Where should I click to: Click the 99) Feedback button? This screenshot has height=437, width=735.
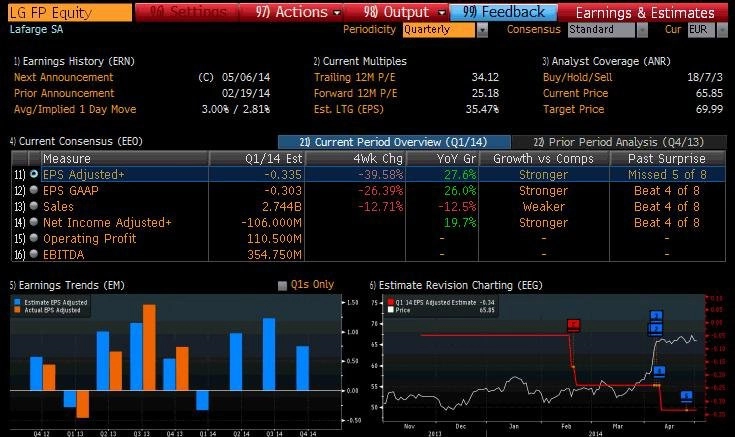503,12
